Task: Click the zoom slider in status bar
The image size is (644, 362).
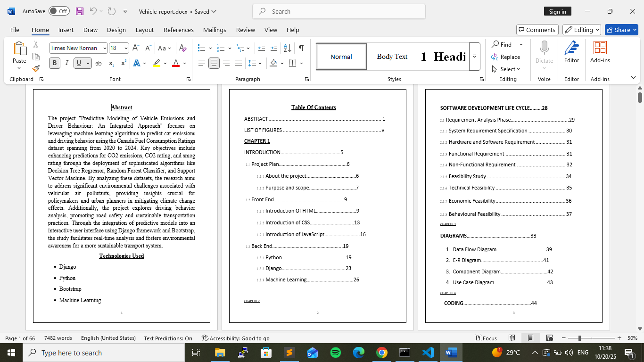Action: 579,338
